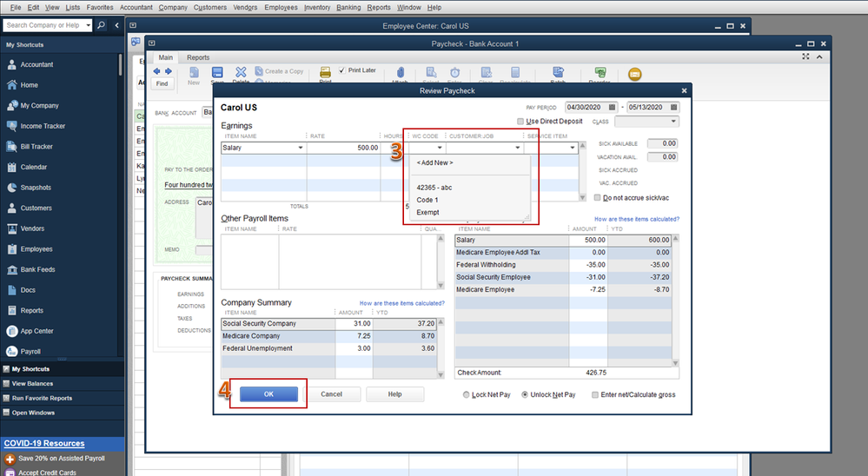The width and height of the screenshot is (868, 476).
Task: Click Run Favorite Reports
Action: click(x=42, y=398)
